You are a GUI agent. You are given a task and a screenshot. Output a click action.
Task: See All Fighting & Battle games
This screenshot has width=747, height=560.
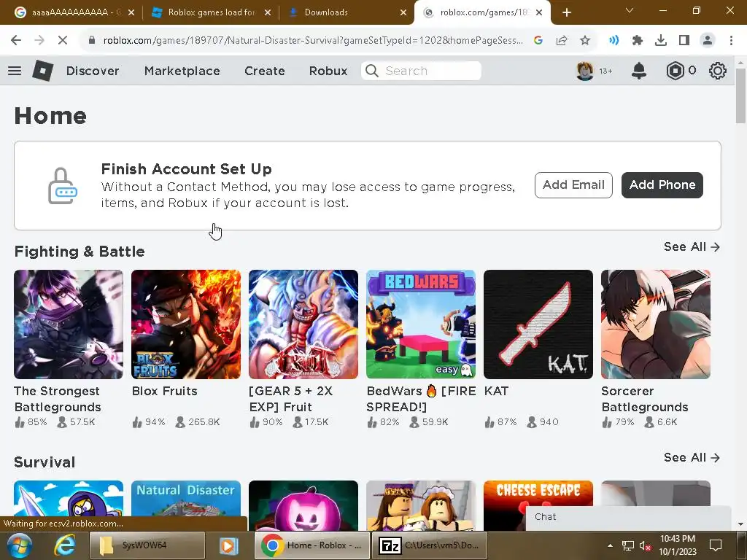pyautogui.click(x=692, y=246)
